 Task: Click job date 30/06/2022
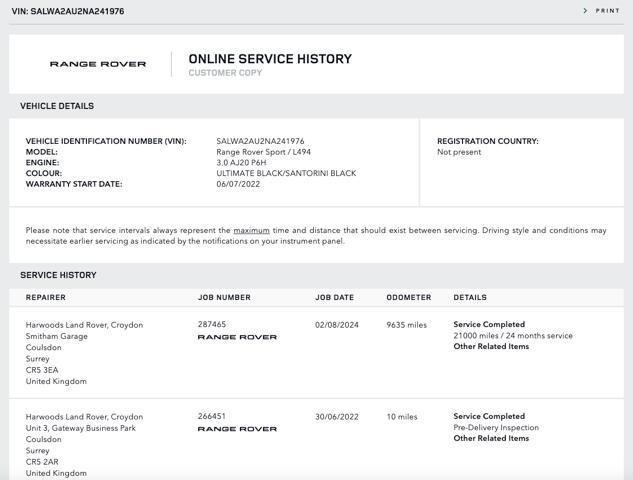pos(337,417)
